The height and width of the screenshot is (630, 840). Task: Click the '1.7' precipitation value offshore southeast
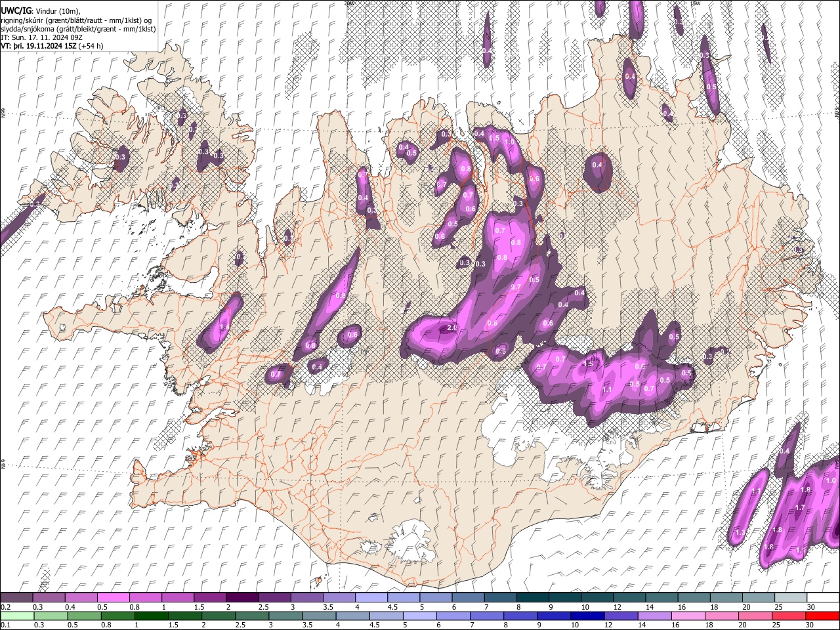[x=800, y=507]
